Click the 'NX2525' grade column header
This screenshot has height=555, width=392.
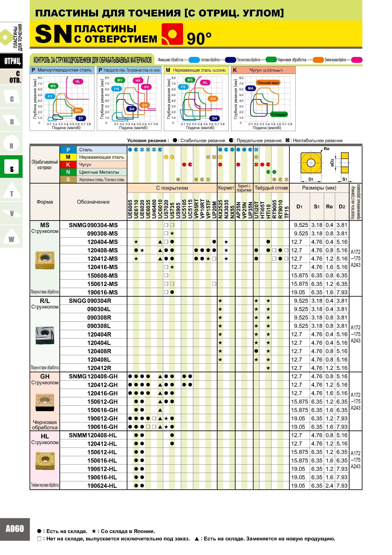[220, 209]
